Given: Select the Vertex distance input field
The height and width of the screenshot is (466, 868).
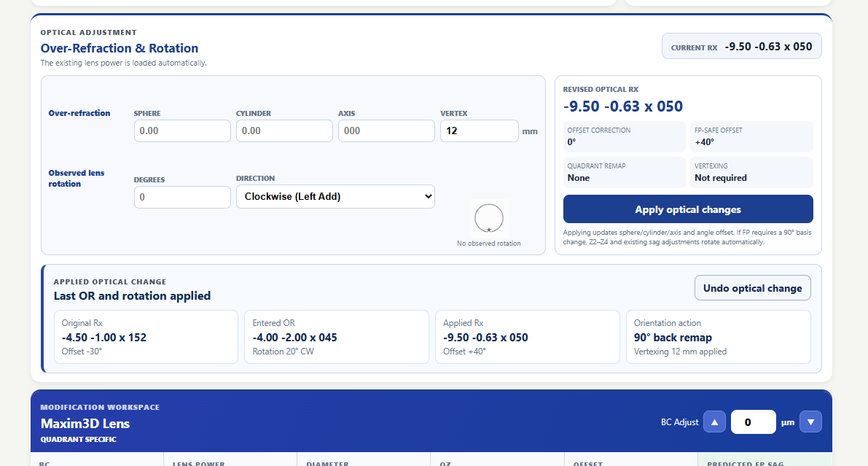Looking at the screenshot, I should click(x=480, y=131).
